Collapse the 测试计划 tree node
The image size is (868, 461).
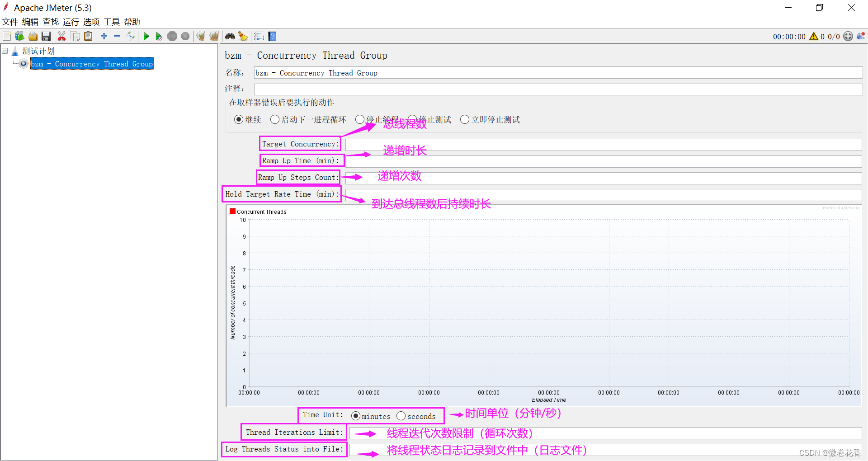click(x=5, y=51)
